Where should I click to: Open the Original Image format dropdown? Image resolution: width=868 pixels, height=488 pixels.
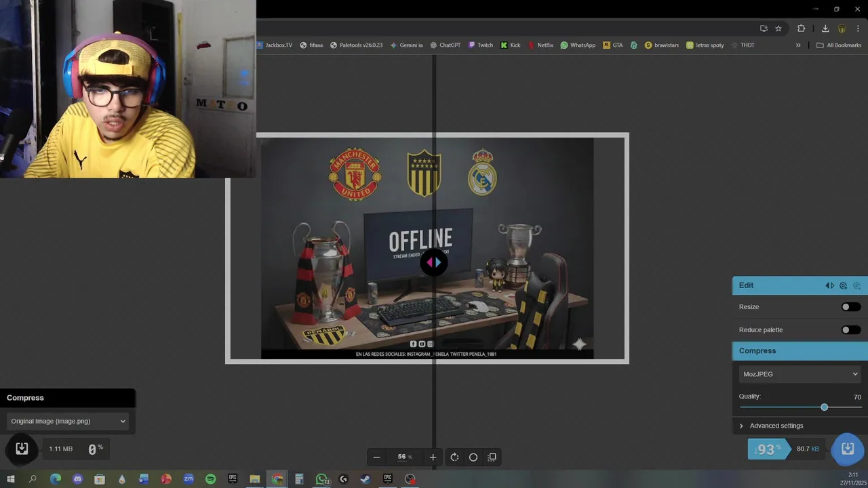point(67,422)
